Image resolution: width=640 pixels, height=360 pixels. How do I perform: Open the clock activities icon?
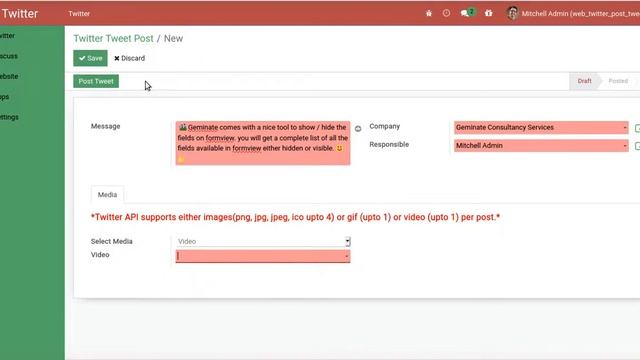(x=446, y=13)
